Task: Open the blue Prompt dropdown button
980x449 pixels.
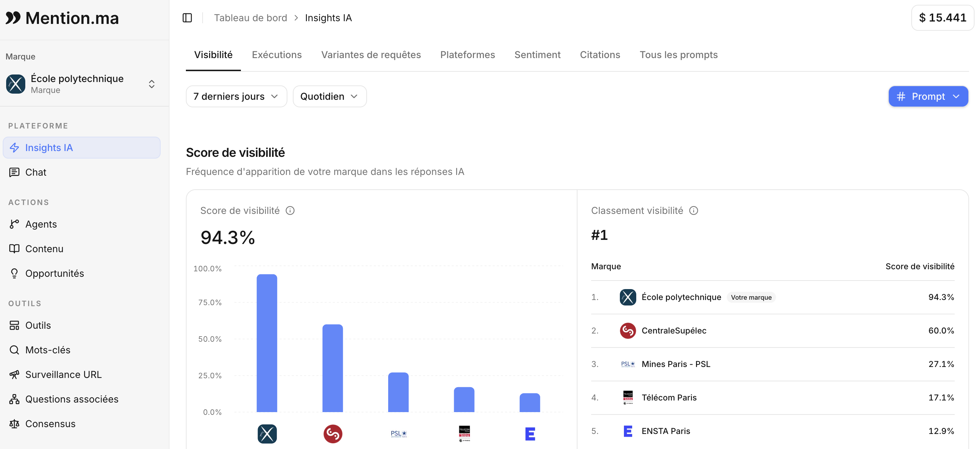Action: [x=928, y=96]
